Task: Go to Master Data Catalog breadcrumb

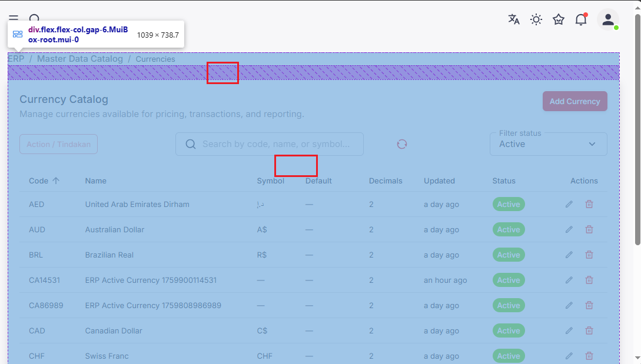Action: coord(80,59)
